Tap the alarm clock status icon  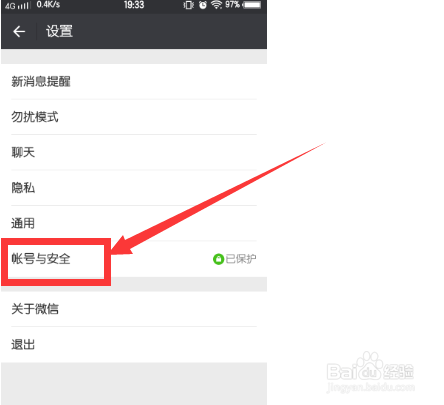[x=203, y=5]
